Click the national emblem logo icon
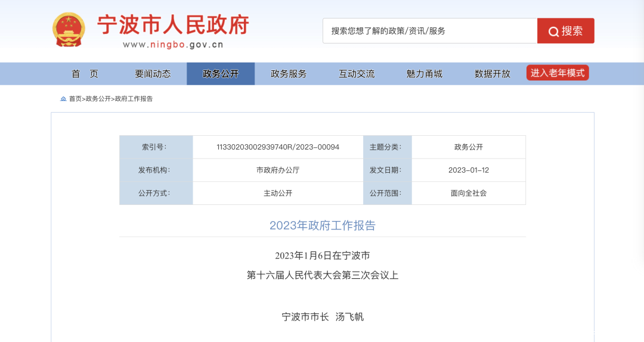 pos(69,30)
